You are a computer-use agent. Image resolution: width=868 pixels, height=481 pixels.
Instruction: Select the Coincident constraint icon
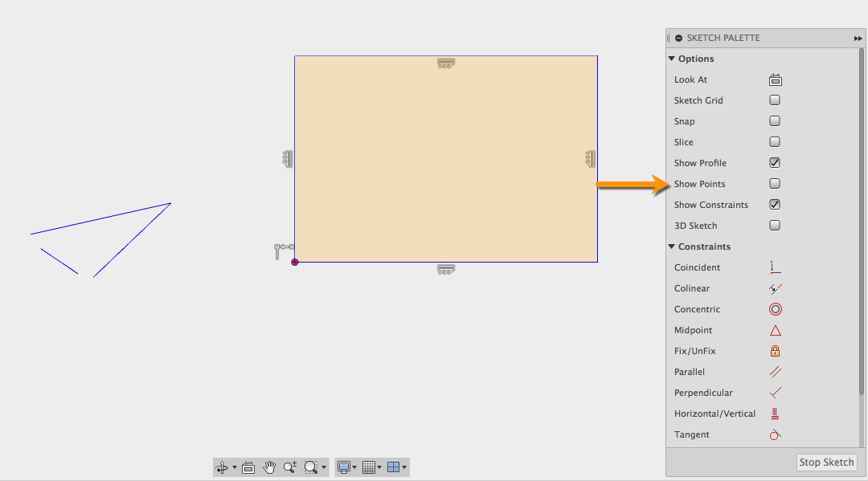[x=775, y=267]
